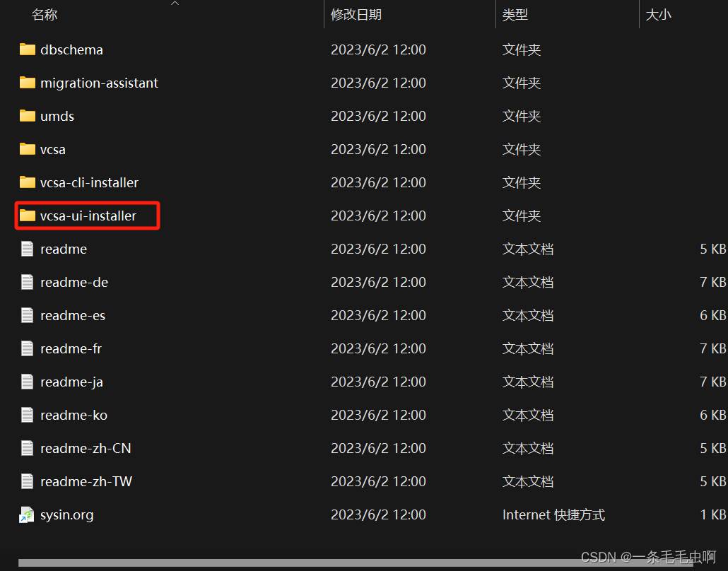
Task: Select the readme-de file name
Action: click(74, 282)
